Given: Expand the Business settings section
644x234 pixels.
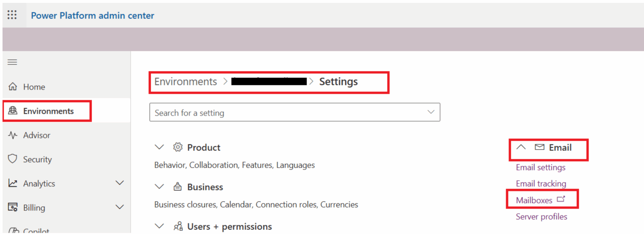Looking at the screenshot, I should point(159,187).
